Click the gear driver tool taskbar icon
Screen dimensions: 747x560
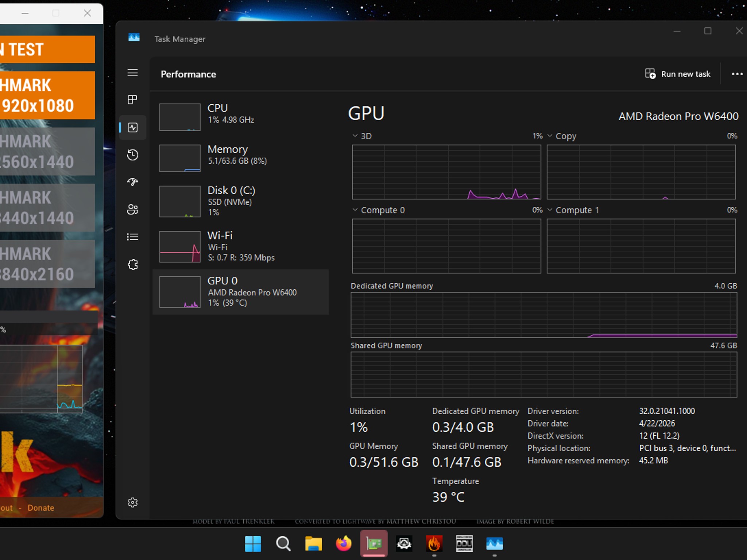(x=404, y=544)
